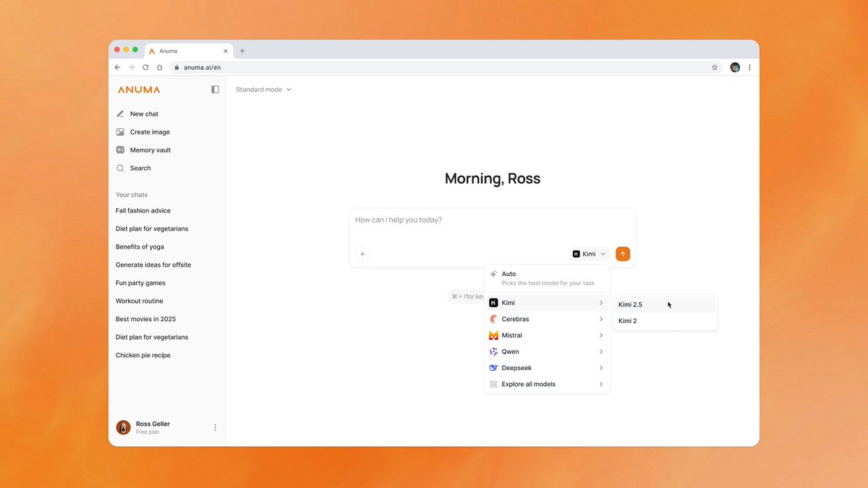Select Kimi 2 from the submenu
The image size is (868, 488).
pos(665,321)
